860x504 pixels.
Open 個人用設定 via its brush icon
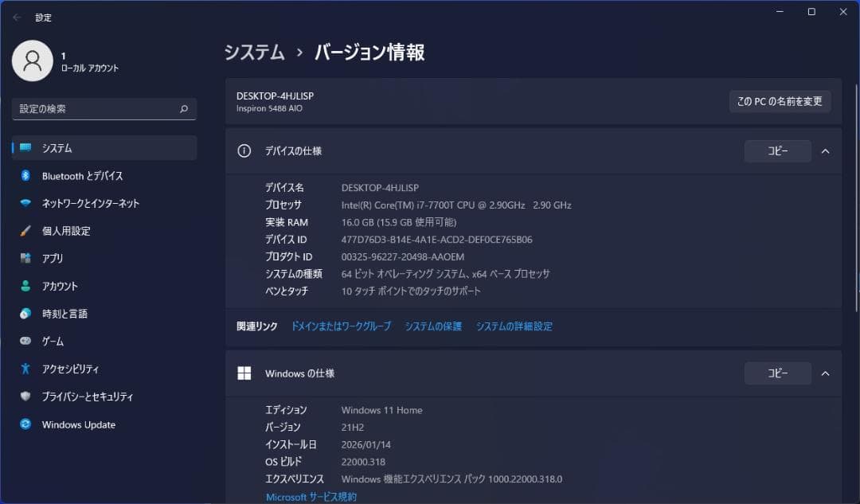coord(25,231)
